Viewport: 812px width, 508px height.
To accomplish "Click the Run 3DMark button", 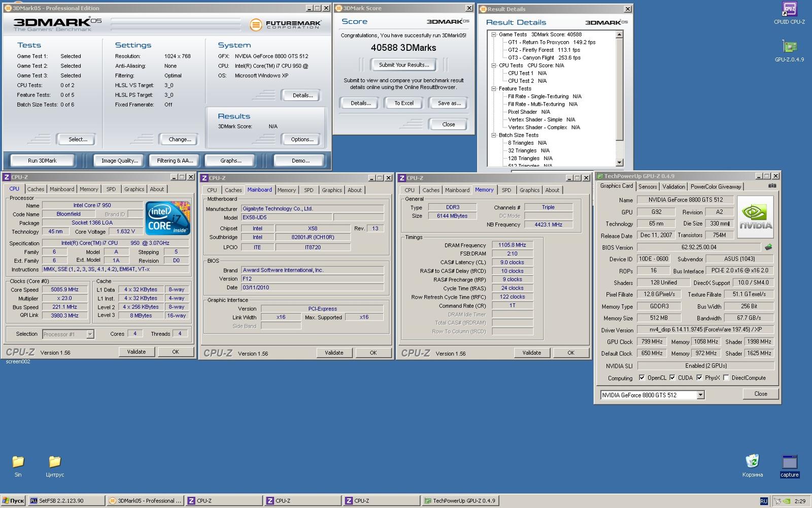I will pyautogui.click(x=42, y=161).
